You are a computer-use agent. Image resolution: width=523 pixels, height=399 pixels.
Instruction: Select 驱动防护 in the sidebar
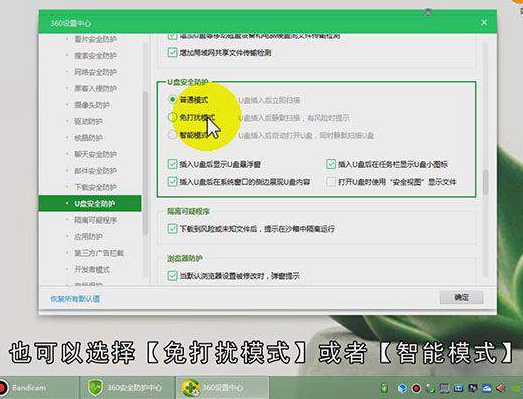[x=88, y=121]
